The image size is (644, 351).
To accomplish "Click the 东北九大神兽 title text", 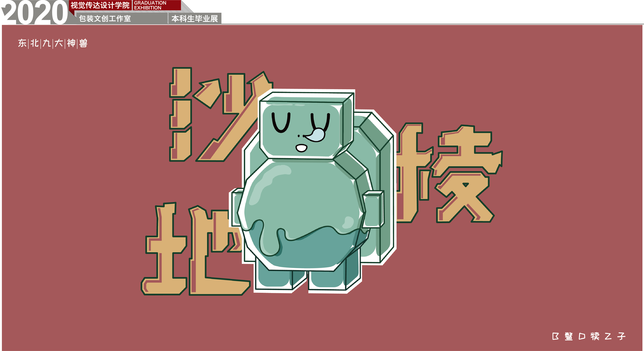I will [x=53, y=43].
